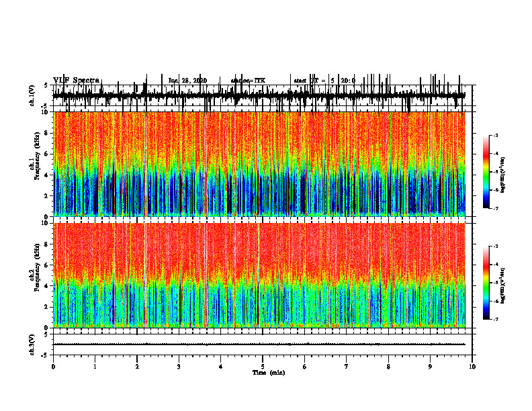Click time axis tick label "1"
Image resolution: width=532 pixels, height=411 pixels.
click(95, 367)
